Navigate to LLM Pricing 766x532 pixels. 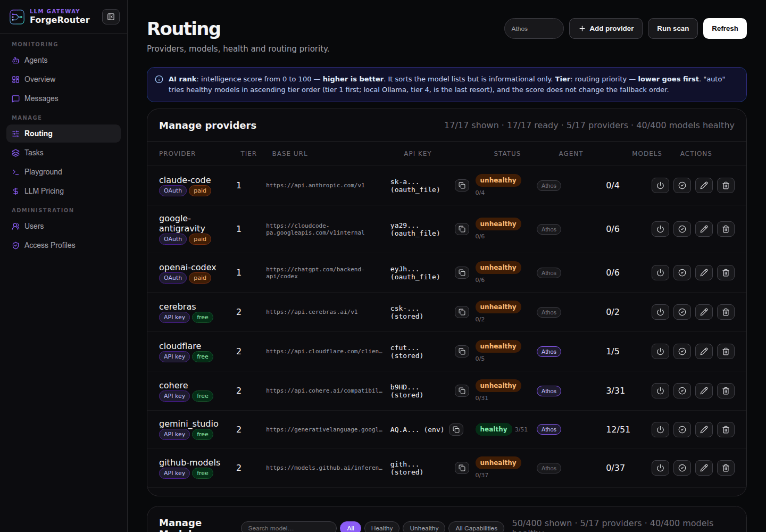63,191
